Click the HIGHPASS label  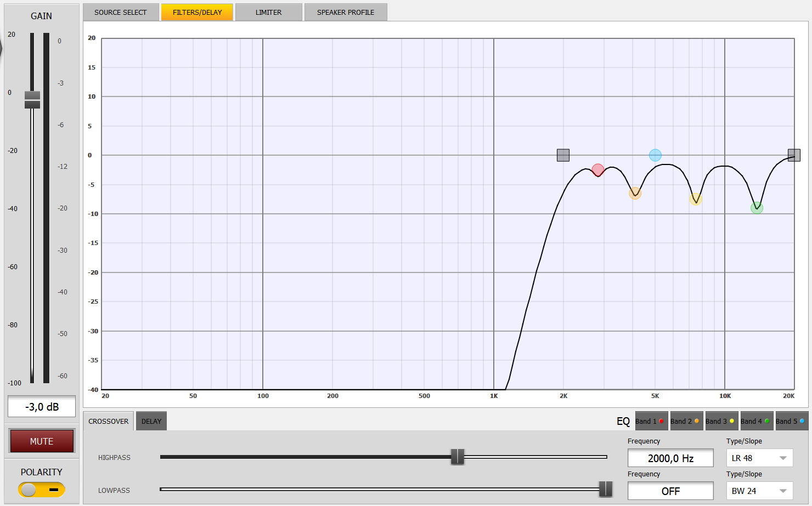pyautogui.click(x=114, y=457)
